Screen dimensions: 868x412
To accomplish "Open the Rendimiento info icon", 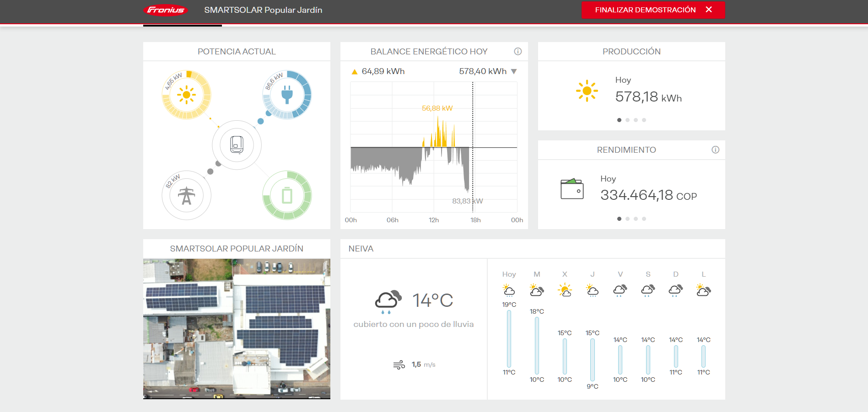I will click(x=715, y=150).
